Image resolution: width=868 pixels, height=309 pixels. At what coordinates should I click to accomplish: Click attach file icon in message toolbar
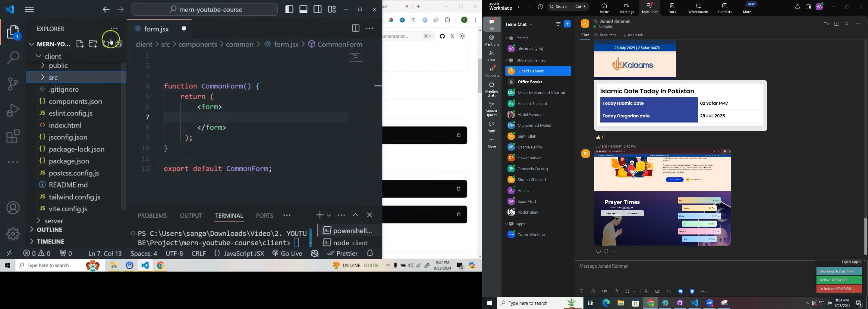coord(616,291)
